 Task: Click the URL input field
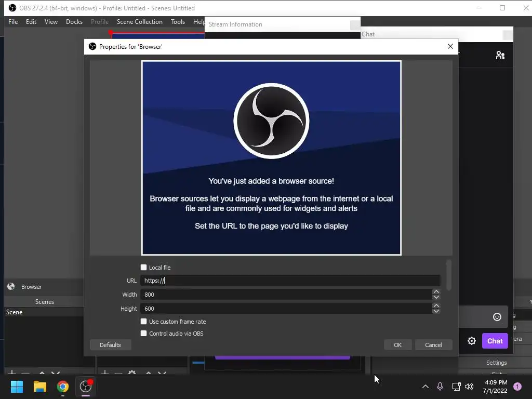tap(290, 281)
